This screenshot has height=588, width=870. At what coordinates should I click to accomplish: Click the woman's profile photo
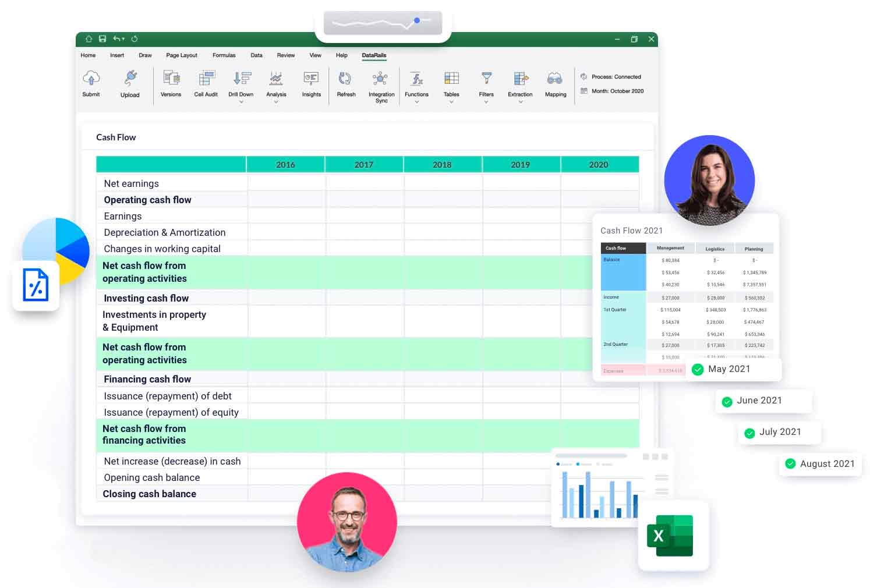coord(709,180)
